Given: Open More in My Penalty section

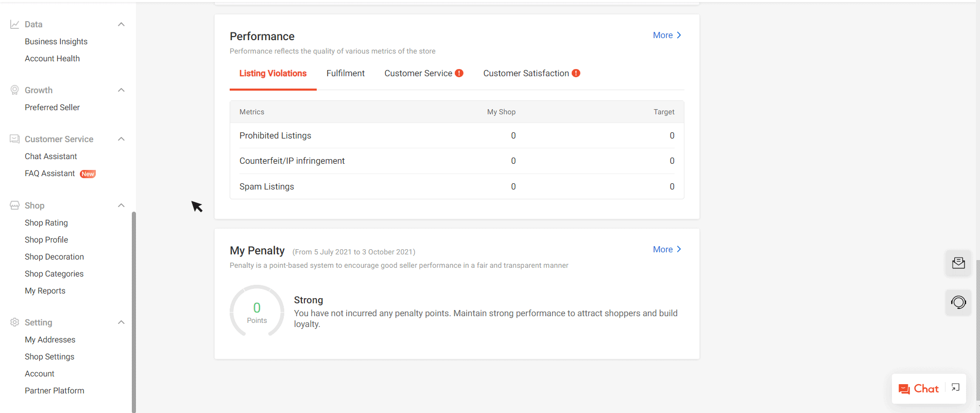Looking at the screenshot, I should (666, 249).
